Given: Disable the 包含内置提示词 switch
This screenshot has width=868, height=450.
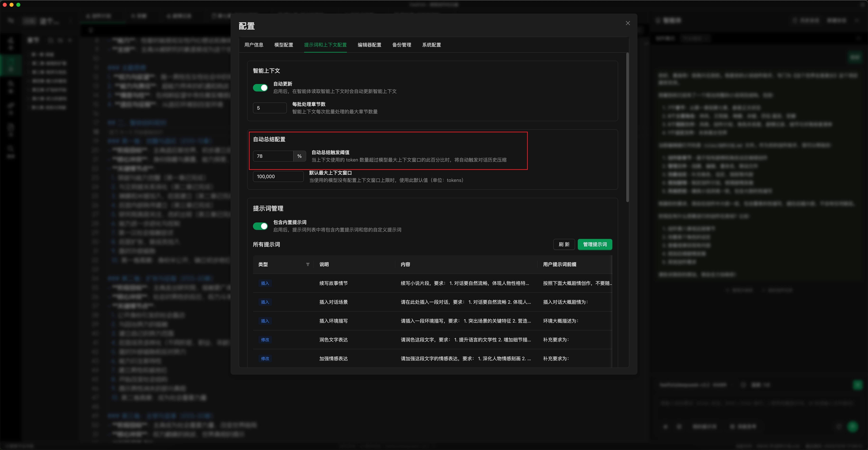Looking at the screenshot, I should pyautogui.click(x=260, y=226).
